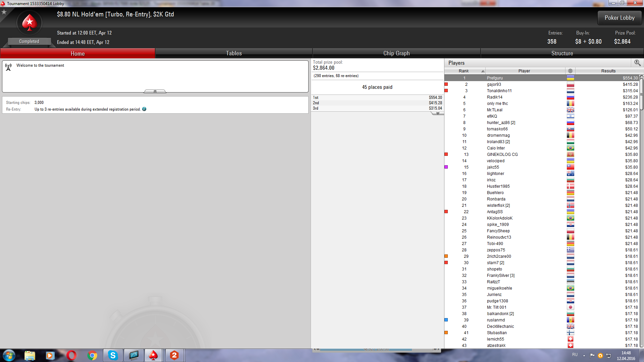Click the Completed status button
This screenshot has height=362, width=644.
[29, 41]
